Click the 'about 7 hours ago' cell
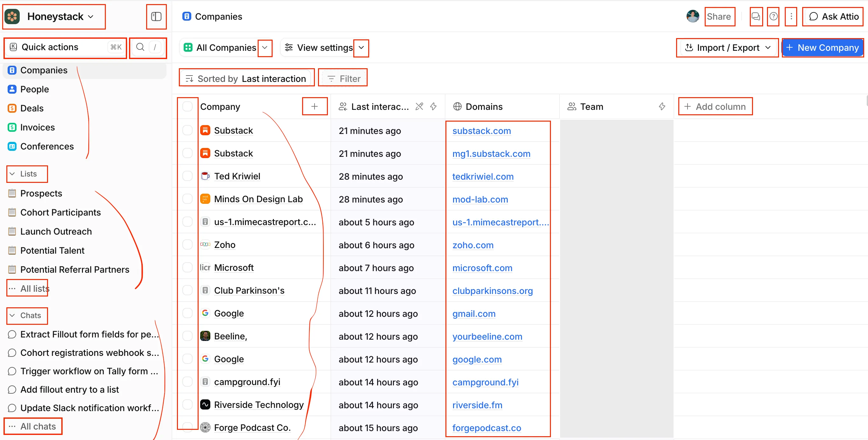The height and width of the screenshot is (440, 868). [x=388, y=268]
